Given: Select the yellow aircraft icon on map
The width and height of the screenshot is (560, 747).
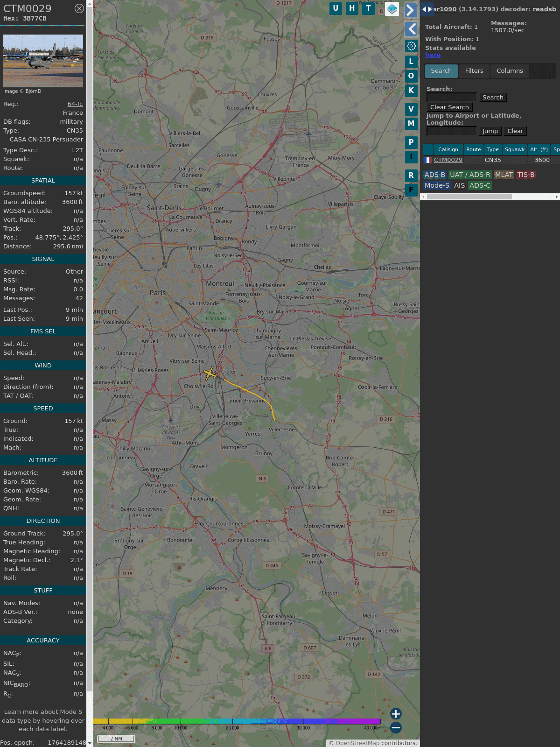Looking at the screenshot, I should click(x=210, y=373).
